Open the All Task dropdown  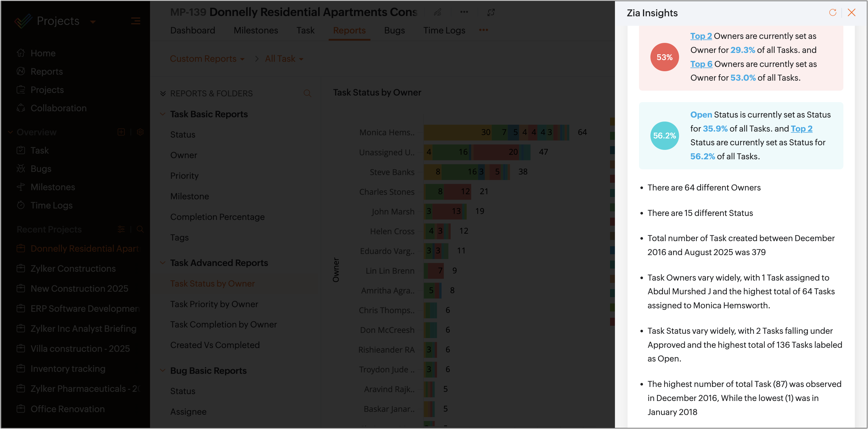284,59
